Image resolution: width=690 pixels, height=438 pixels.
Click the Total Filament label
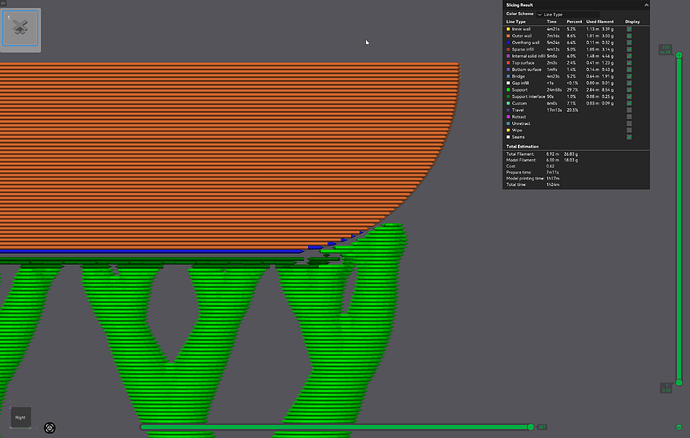(x=520, y=155)
